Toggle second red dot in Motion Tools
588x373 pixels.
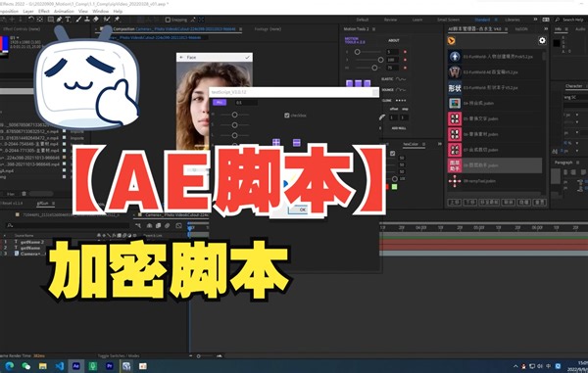405,60
